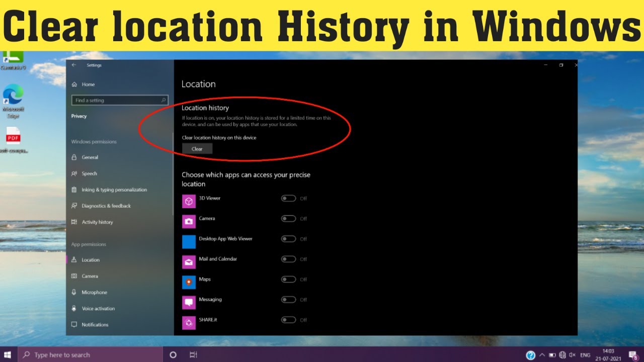
Task: Click the Clear location history button
Action: point(197,149)
